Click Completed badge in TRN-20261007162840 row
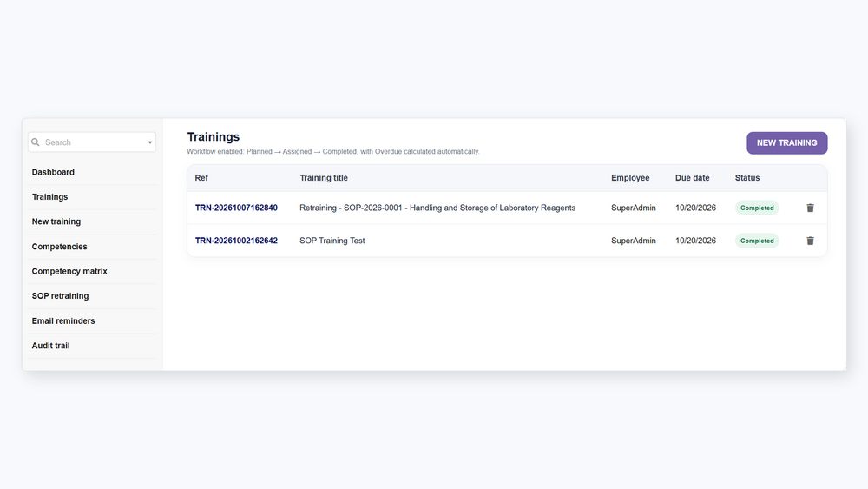This screenshot has height=489, width=868. pyautogui.click(x=757, y=208)
